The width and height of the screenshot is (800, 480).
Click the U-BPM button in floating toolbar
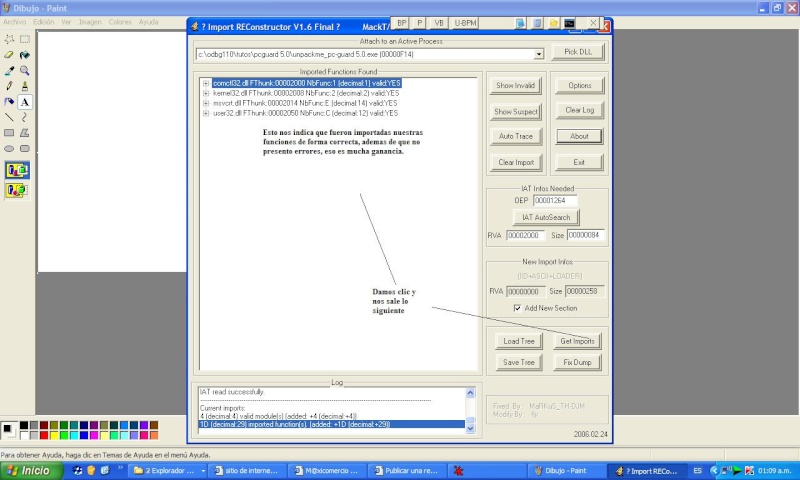465,23
